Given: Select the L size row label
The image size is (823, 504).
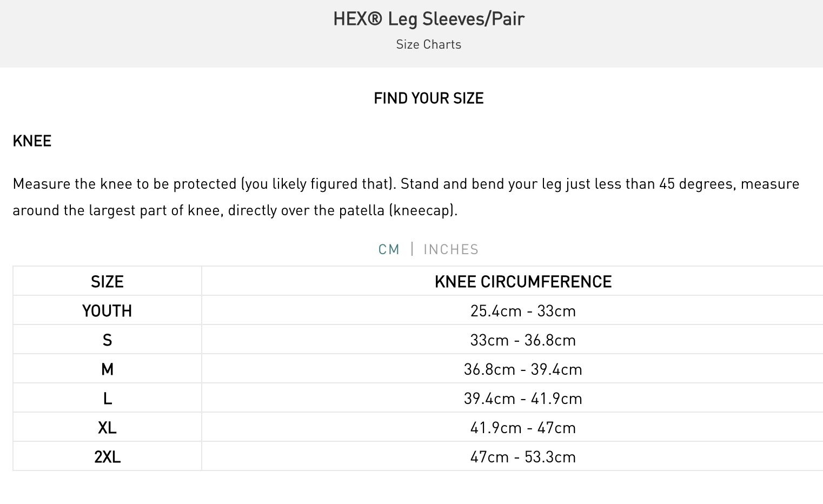Looking at the screenshot, I should (107, 399).
